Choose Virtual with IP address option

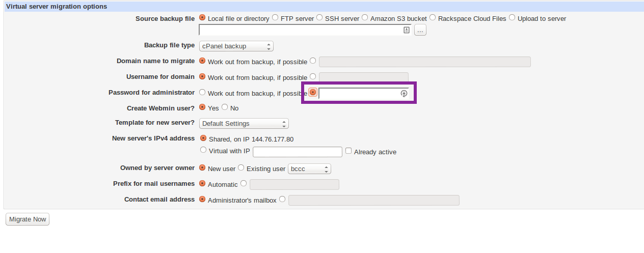coord(203,150)
